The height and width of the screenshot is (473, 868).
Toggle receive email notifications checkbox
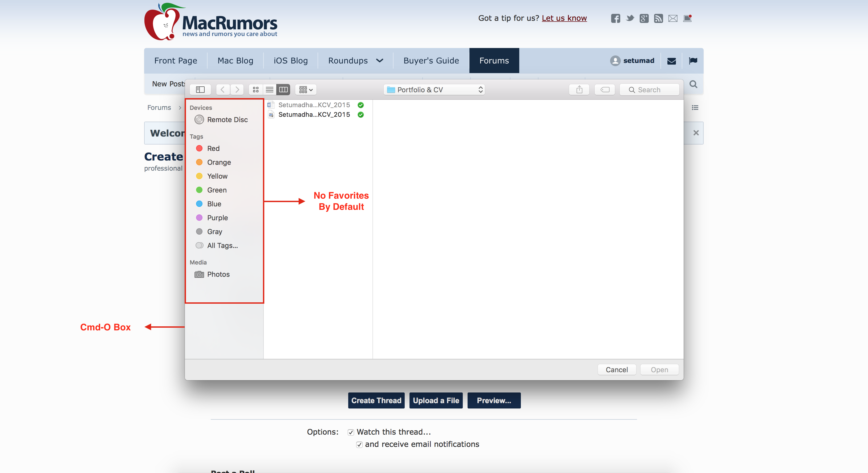click(x=359, y=445)
